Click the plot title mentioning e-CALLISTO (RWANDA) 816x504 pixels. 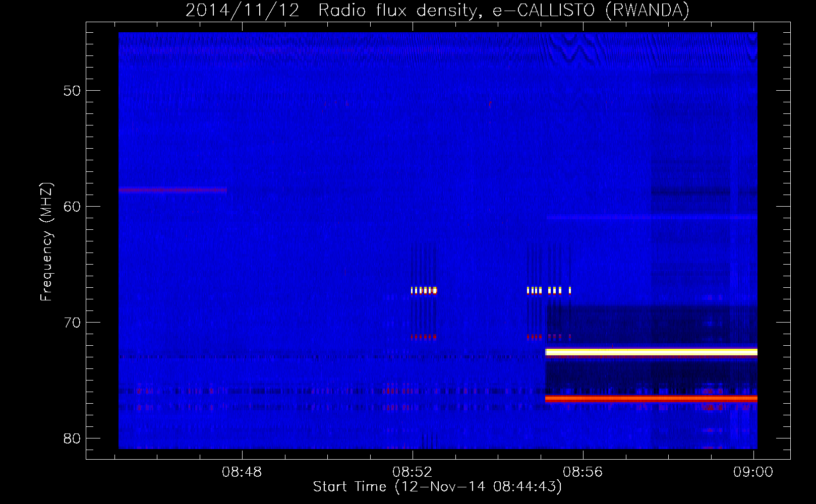coord(437,10)
